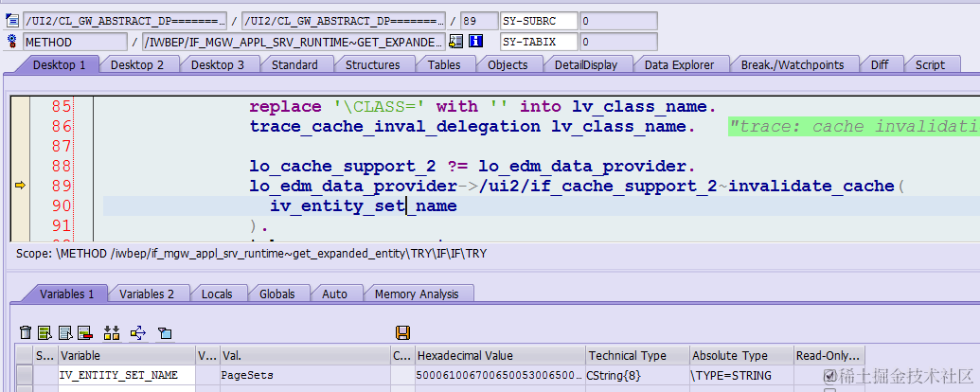Open the Globals tab
This screenshot has width=980, height=392.
[x=276, y=294]
